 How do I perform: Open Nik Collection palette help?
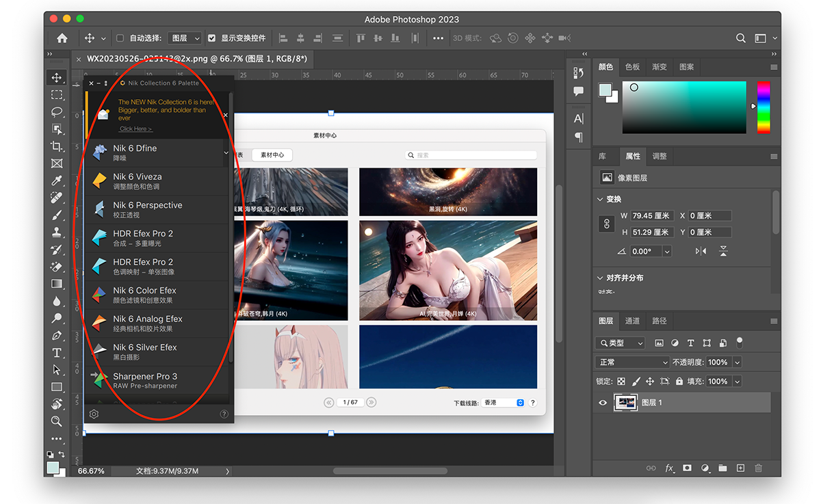point(224,414)
